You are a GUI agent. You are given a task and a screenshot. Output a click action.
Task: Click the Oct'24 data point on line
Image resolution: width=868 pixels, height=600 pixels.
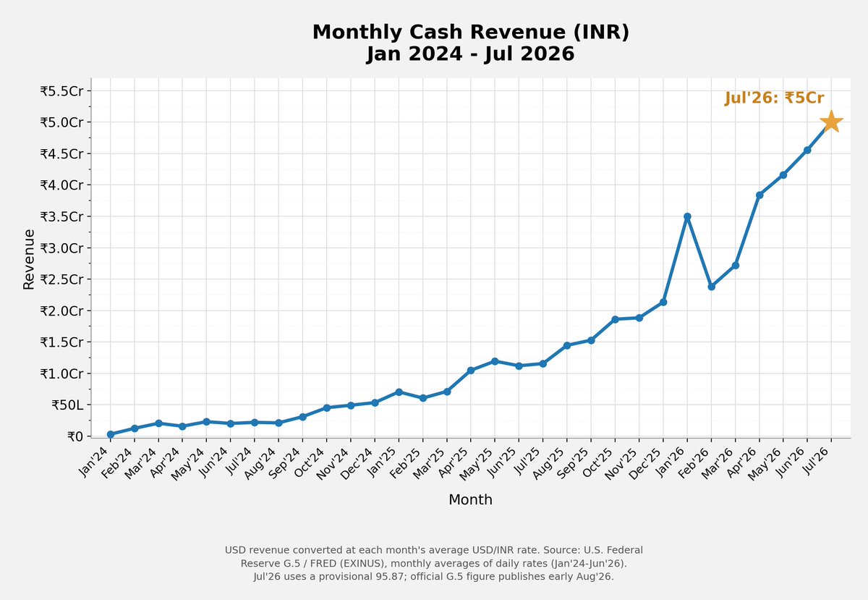[327, 407]
